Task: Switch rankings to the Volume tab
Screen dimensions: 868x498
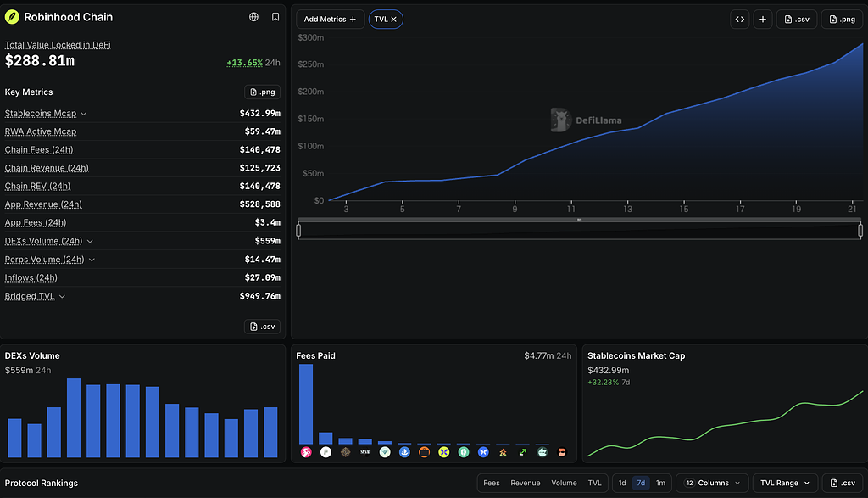Action: pos(564,483)
